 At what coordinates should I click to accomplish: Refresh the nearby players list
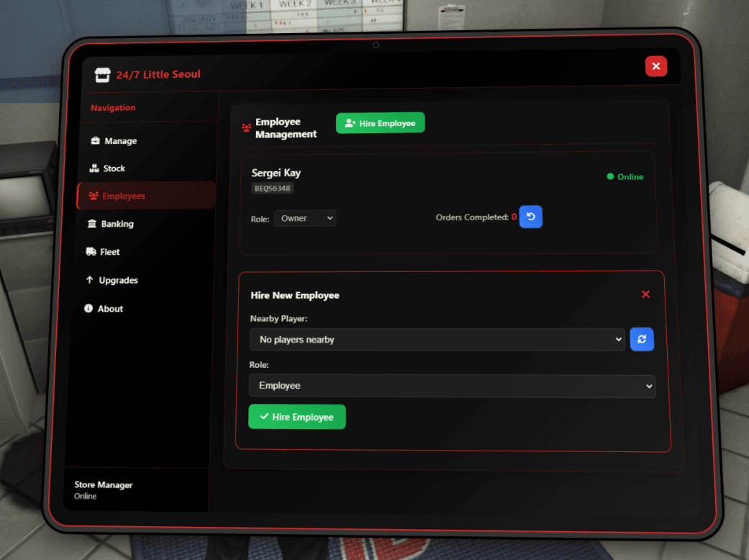[x=642, y=339]
